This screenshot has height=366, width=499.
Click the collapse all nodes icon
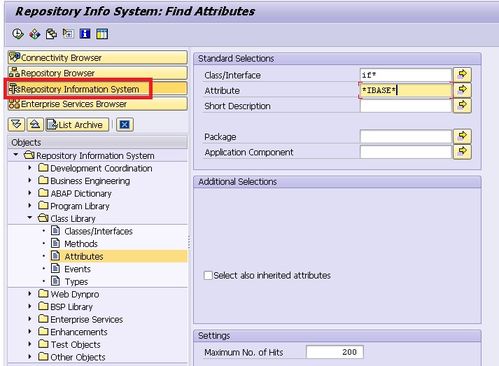35,125
